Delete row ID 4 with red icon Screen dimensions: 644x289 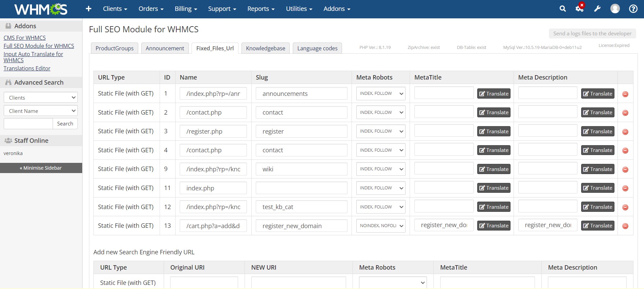pyautogui.click(x=625, y=151)
